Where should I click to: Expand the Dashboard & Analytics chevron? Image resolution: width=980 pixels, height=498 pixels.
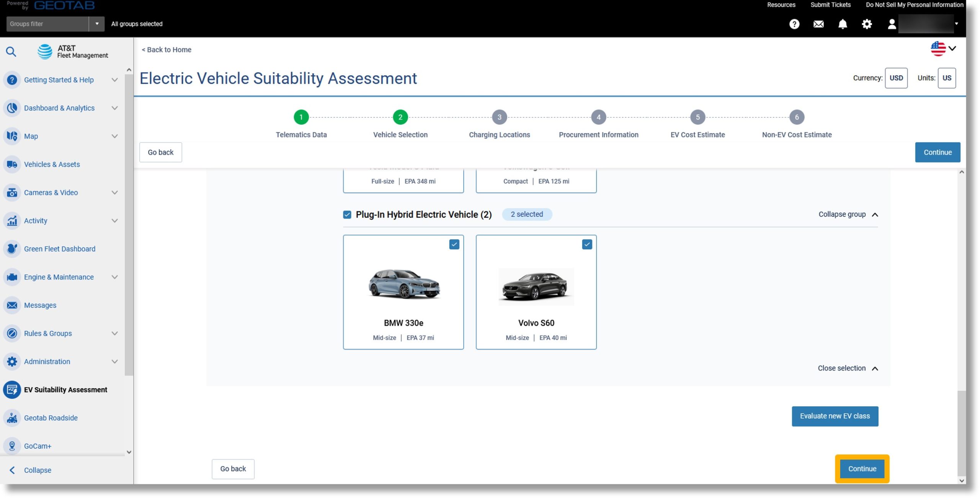click(x=114, y=108)
